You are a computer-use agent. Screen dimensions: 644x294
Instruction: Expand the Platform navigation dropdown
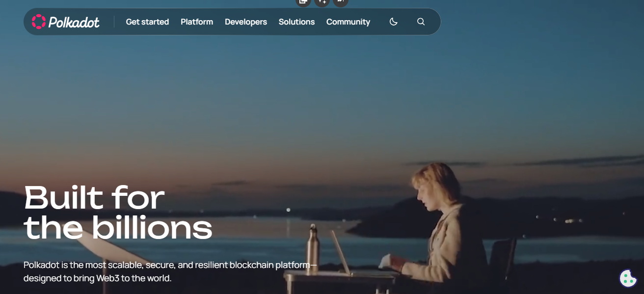197,22
